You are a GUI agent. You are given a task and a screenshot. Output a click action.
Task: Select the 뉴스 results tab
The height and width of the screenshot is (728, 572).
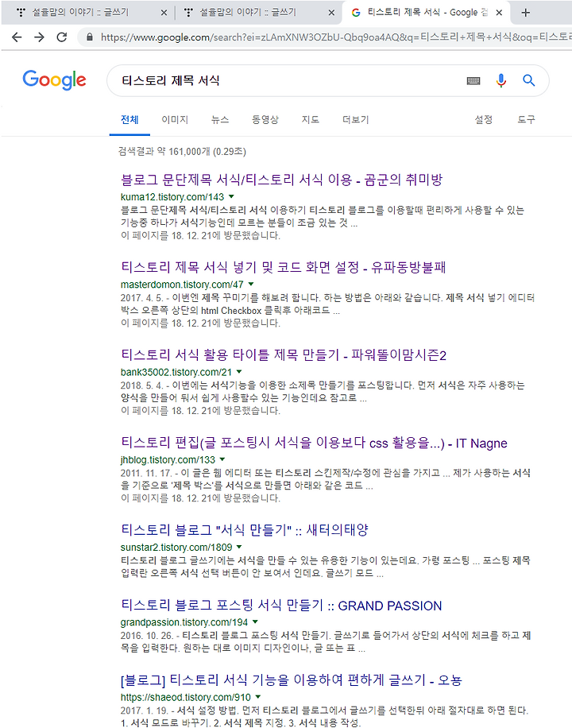coord(220,120)
